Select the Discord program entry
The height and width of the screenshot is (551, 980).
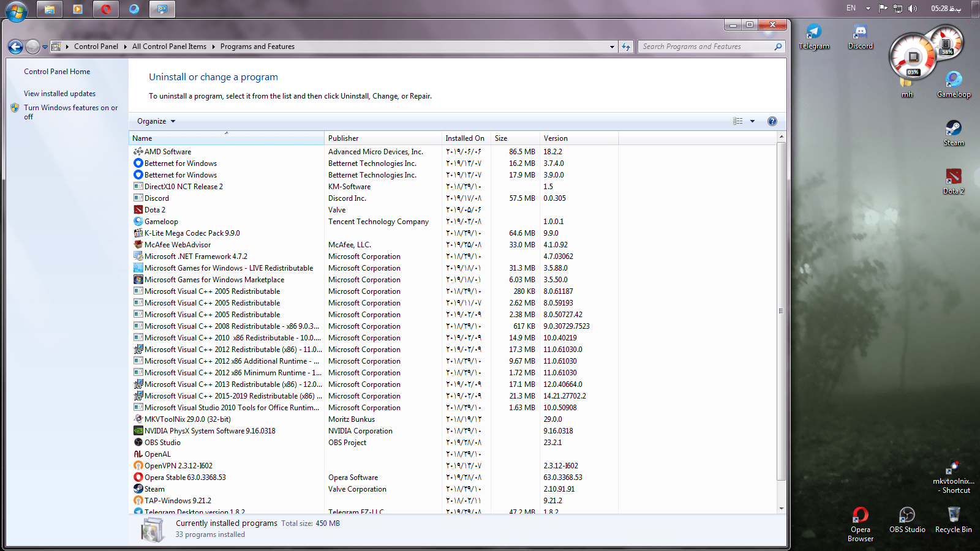374,198
